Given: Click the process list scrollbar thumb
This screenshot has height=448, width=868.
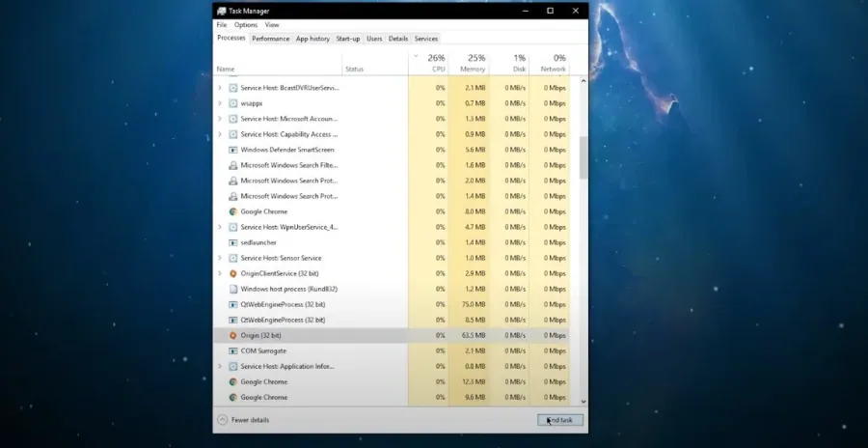Looking at the screenshot, I should point(583,157).
